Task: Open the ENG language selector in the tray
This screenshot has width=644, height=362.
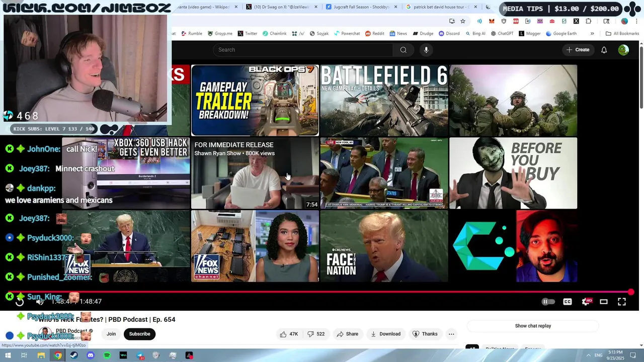Action: [598, 355]
